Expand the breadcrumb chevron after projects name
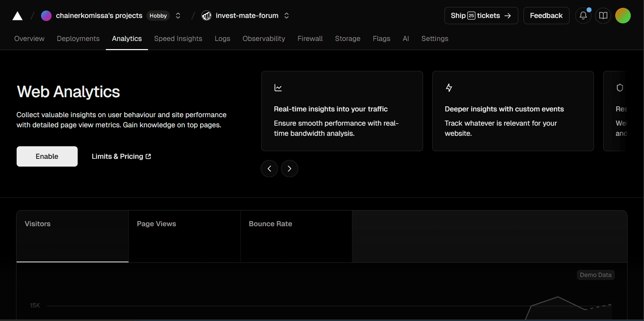The width and height of the screenshot is (644, 321). coord(178,16)
